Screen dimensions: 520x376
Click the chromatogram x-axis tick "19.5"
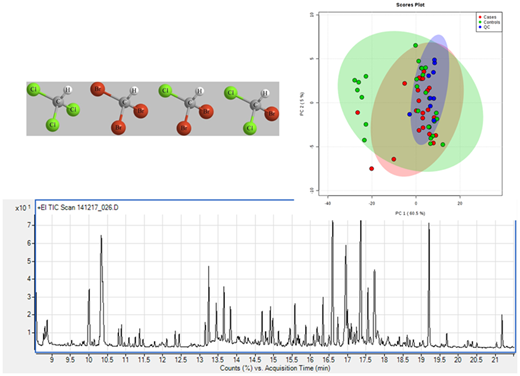click(440, 360)
